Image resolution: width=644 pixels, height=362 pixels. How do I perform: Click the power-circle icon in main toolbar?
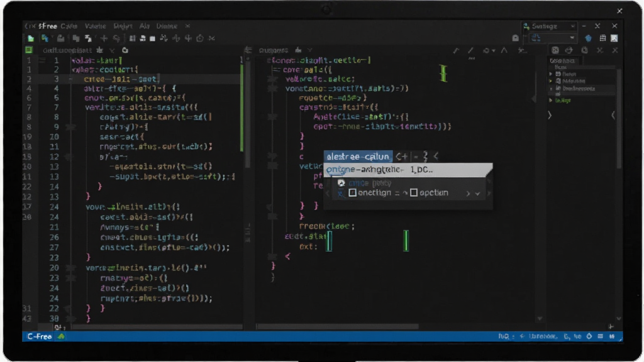200,38
